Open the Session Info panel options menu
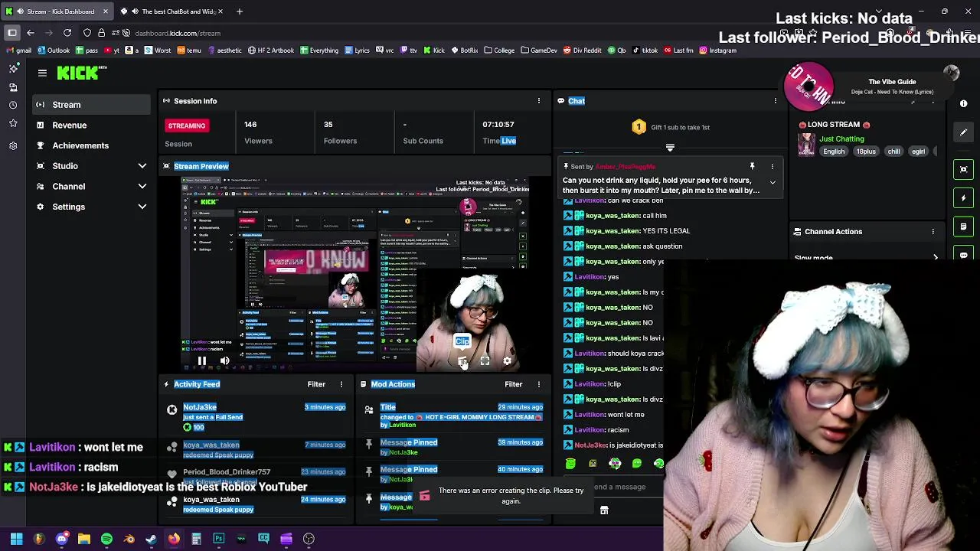This screenshot has width=980, height=551. click(538, 101)
